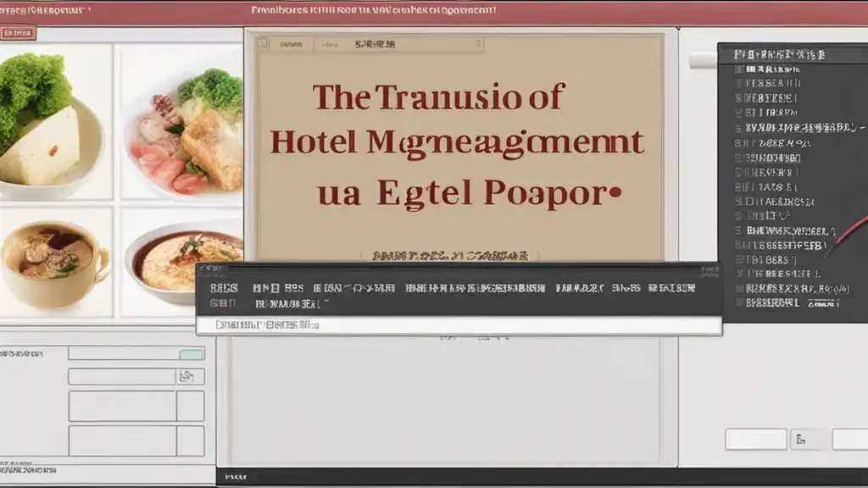
Task: Click the small icon between the lower-right blank buttons
Action: click(800, 440)
